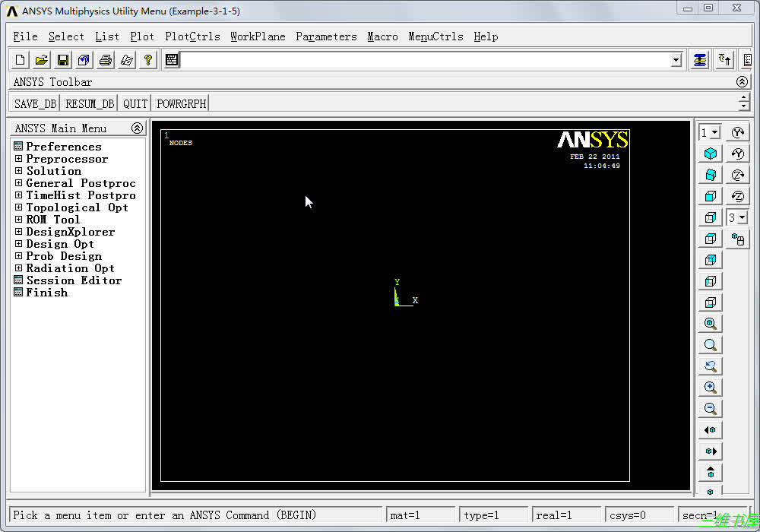Click the ANSYS Help question mark icon
The image size is (760, 532).
[x=147, y=60]
